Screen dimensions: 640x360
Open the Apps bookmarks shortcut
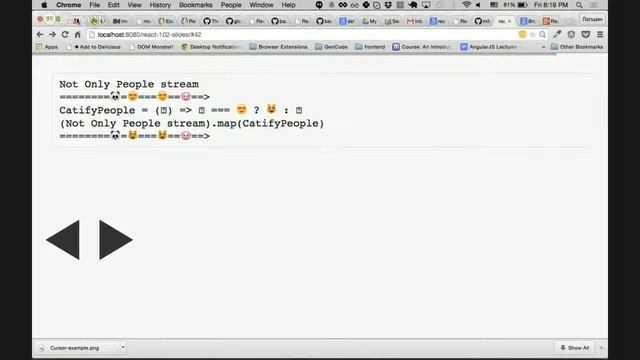[x=47, y=47]
